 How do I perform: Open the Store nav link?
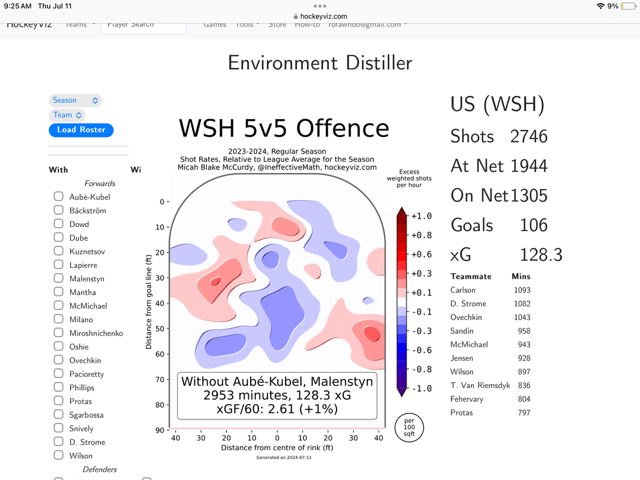277,24
